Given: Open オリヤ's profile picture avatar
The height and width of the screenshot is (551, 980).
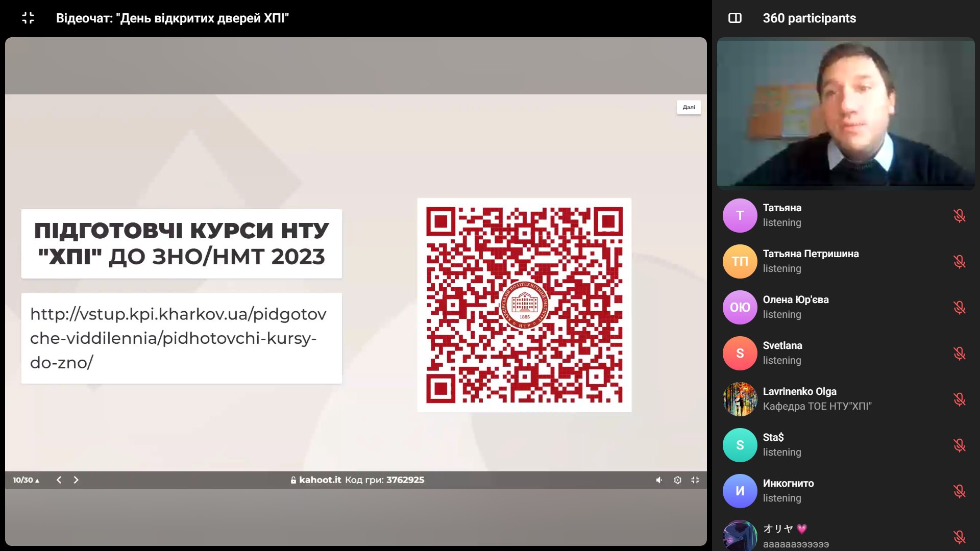Looking at the screenshot, I should pyautogui.click(x=740, y=536).
